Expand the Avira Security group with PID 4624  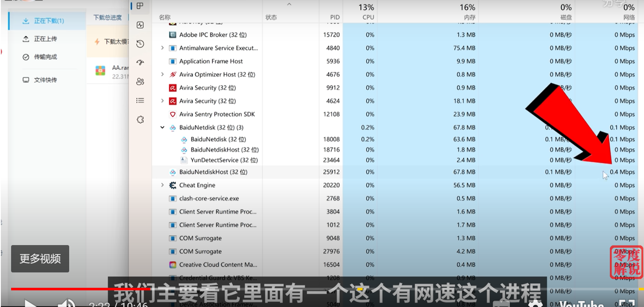pos(162,101)
